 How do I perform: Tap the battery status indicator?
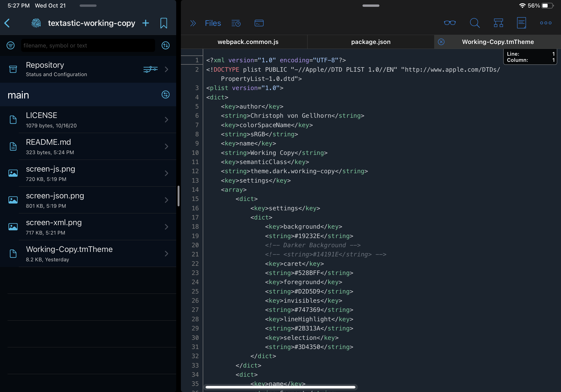click(548, 6)
